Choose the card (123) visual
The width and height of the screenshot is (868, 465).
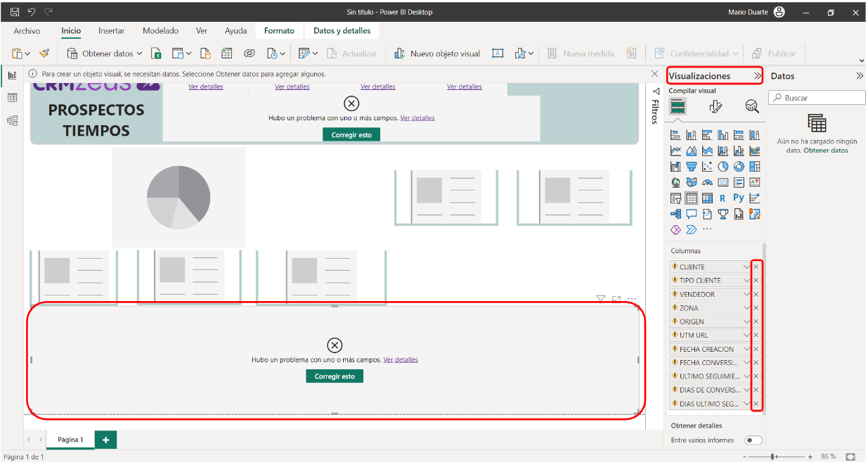tap(723, 182)
